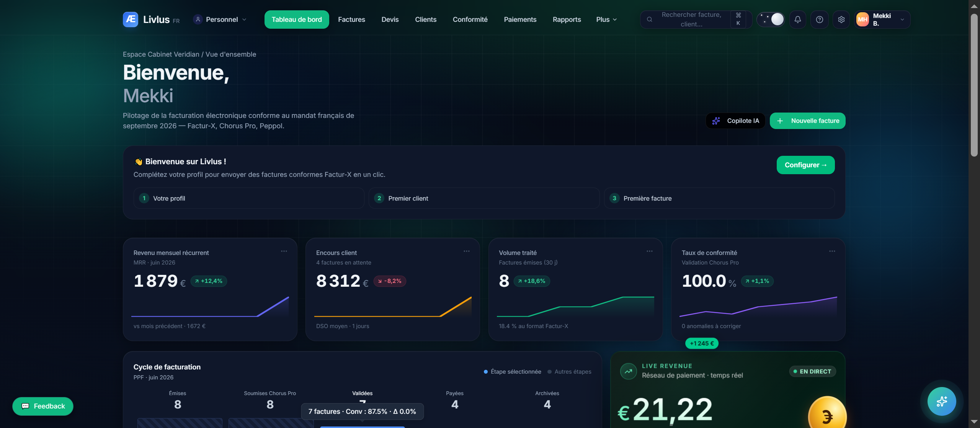The image size is (980, 428).
Task: Open the Feedback button
Action: (43, 406)
